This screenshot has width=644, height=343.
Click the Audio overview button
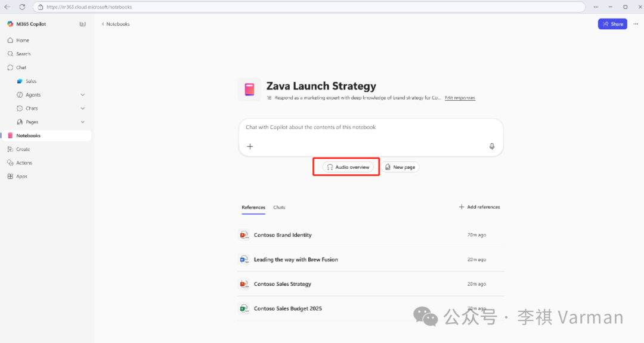348,167
